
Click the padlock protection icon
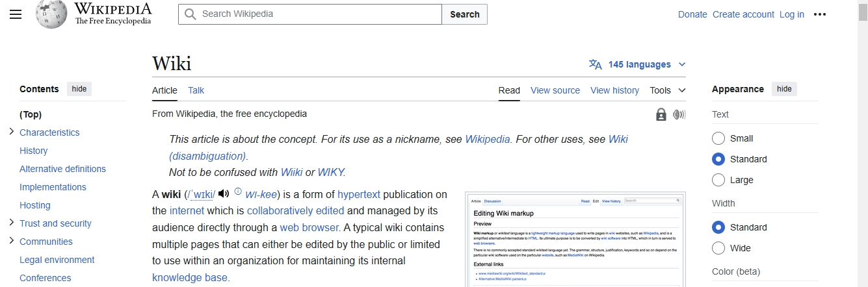click(661, 115)
